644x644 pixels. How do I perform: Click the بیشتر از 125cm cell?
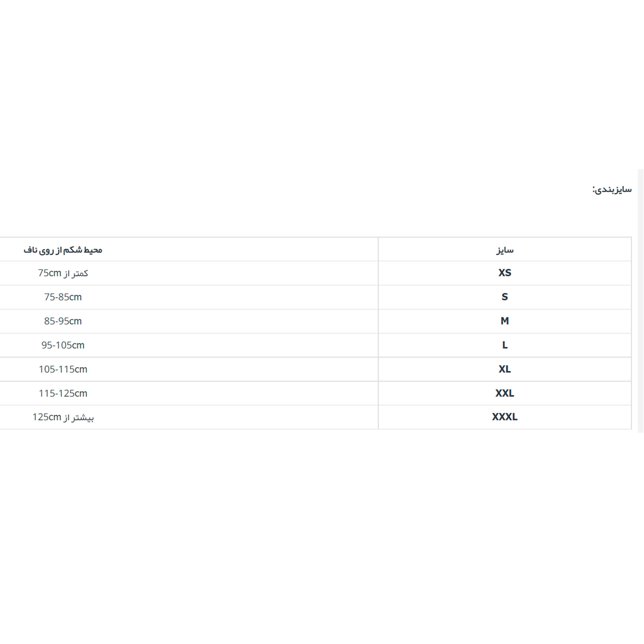(x=63, y=417)
